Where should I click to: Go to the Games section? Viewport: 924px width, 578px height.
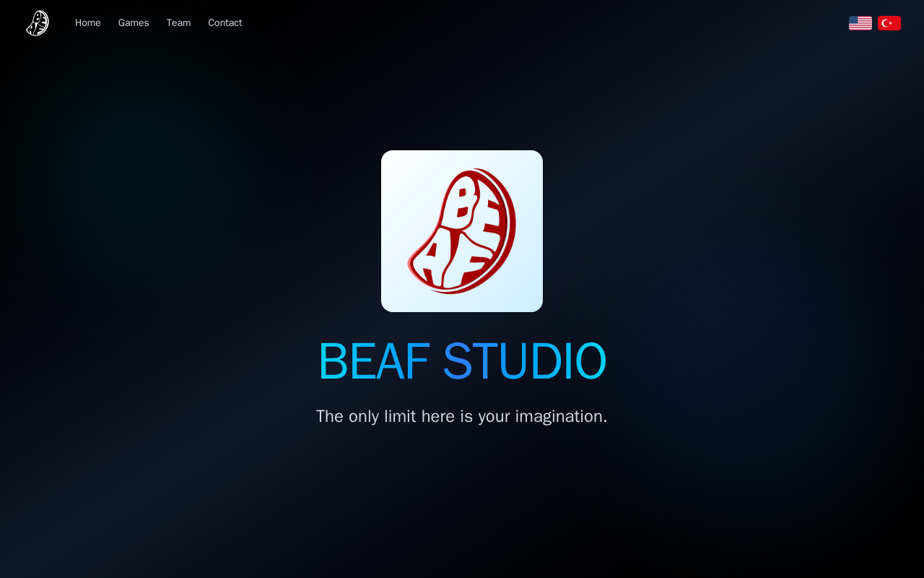tap(134, 23)
